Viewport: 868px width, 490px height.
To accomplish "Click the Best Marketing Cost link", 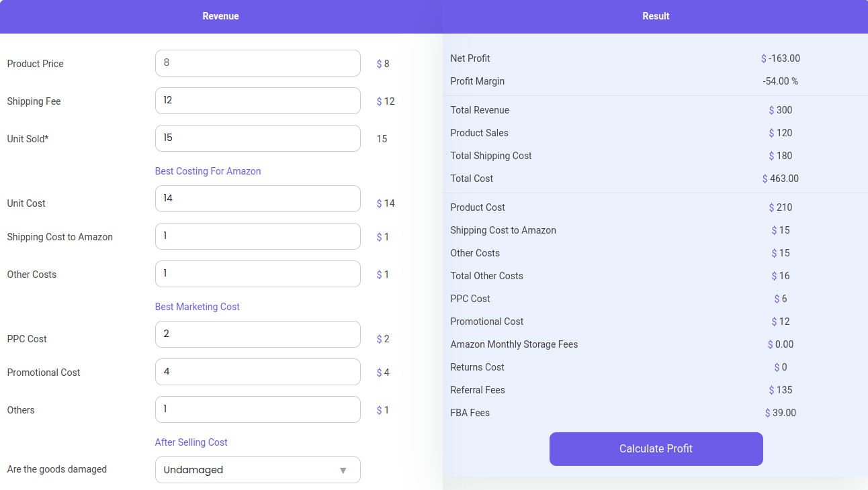I will [197, 307].
